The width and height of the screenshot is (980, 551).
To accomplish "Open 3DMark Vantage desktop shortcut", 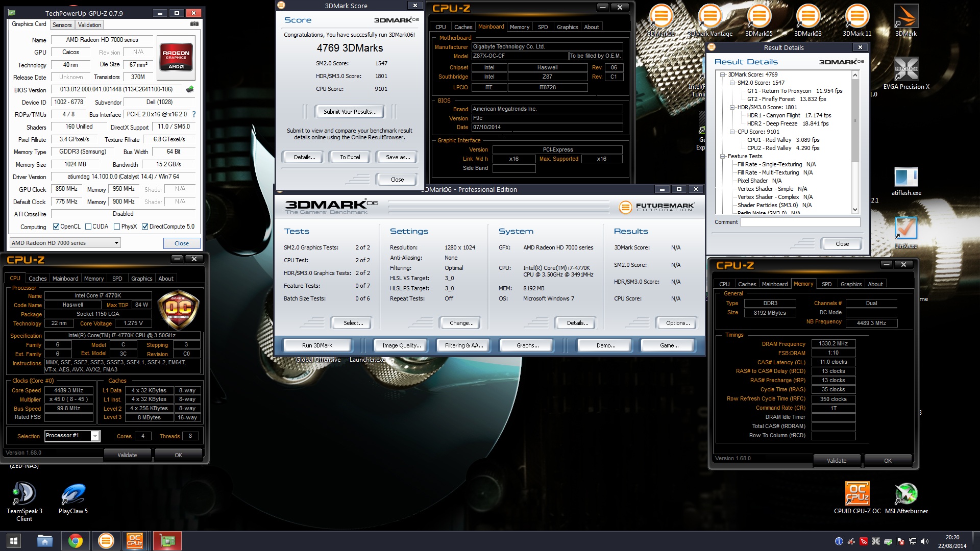I will click(710, 20).
